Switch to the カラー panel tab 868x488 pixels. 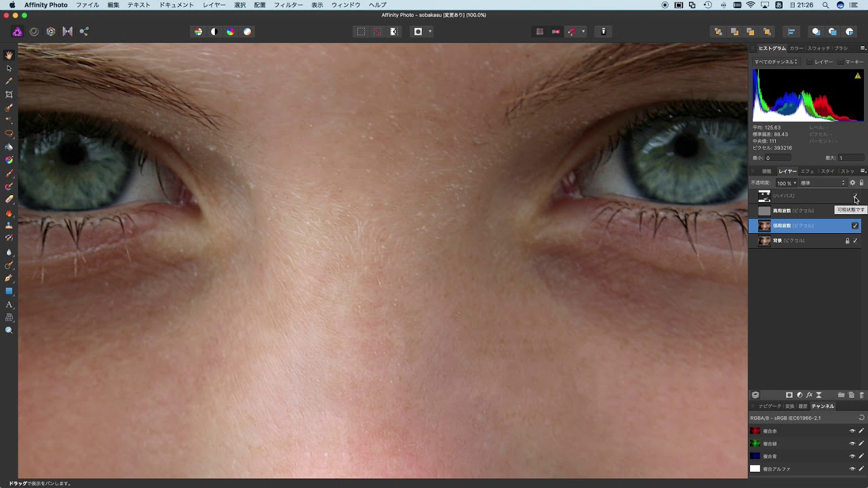coord(796,48)
